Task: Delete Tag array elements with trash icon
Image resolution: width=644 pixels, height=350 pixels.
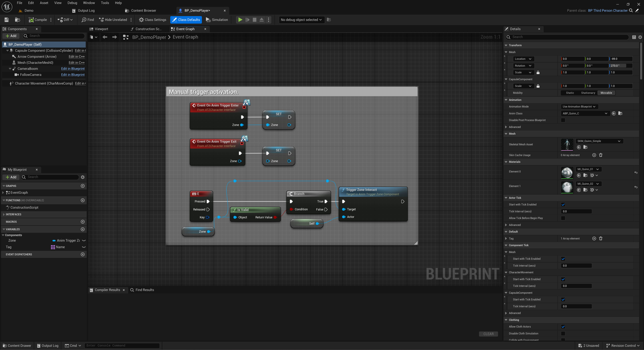Action: (x=601, y=238)
